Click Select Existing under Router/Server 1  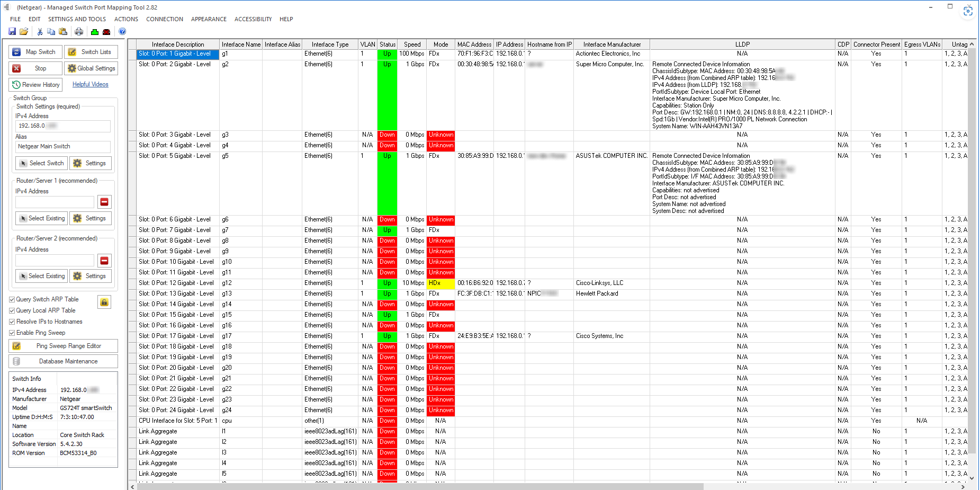pos(41,218)
